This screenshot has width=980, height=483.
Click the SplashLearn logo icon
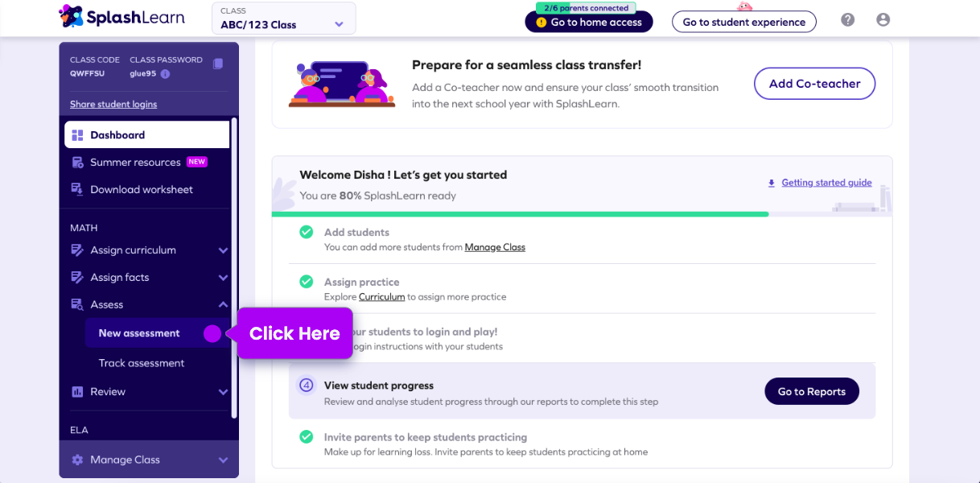click(x=71, y=16)
